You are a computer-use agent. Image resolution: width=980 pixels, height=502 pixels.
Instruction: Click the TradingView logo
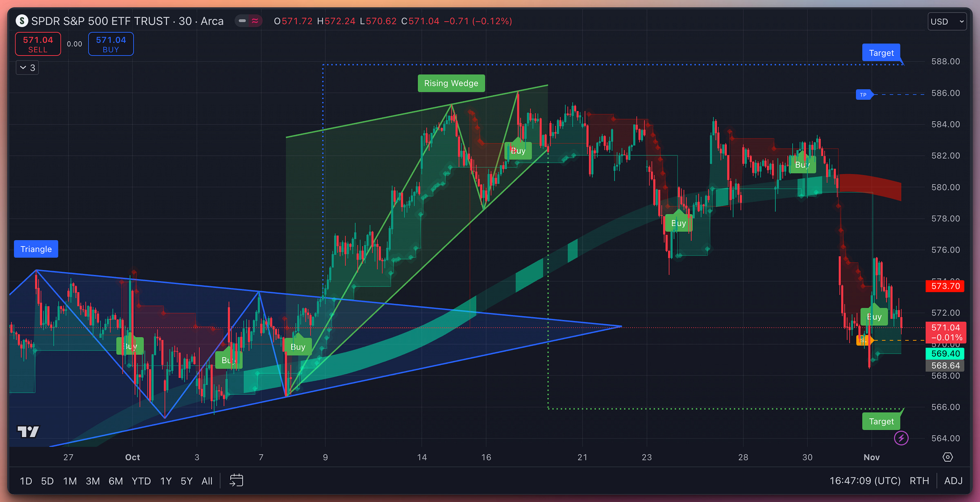point(28,431)
